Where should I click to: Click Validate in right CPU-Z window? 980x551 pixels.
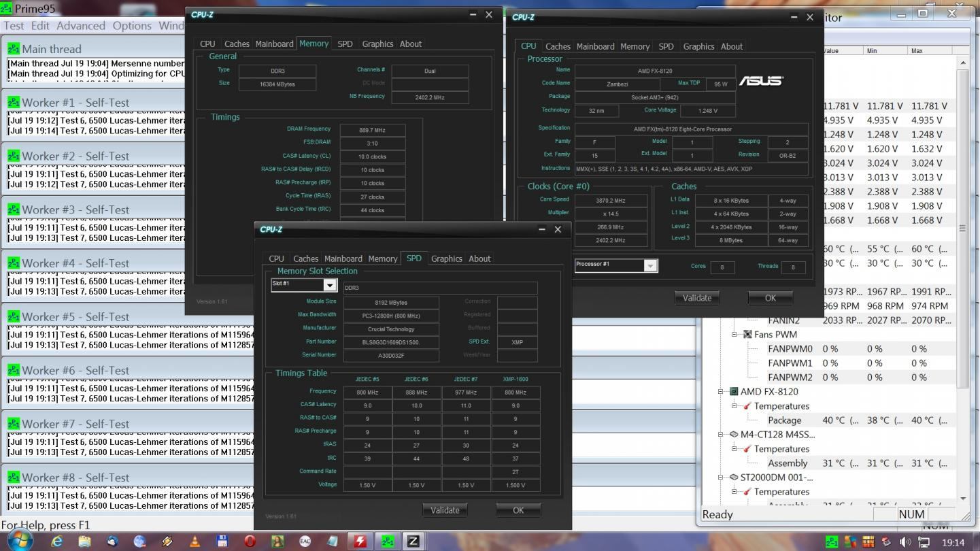point(697,298)
